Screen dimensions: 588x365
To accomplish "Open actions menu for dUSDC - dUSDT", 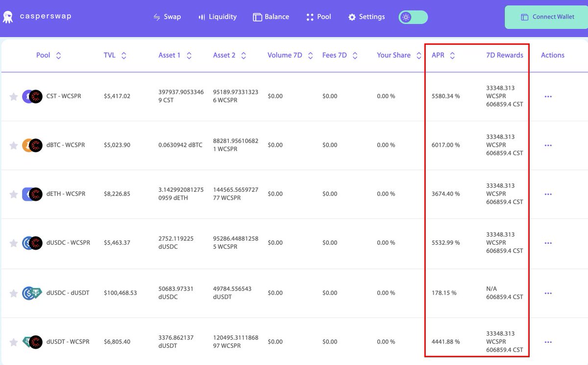I will 548,293.
